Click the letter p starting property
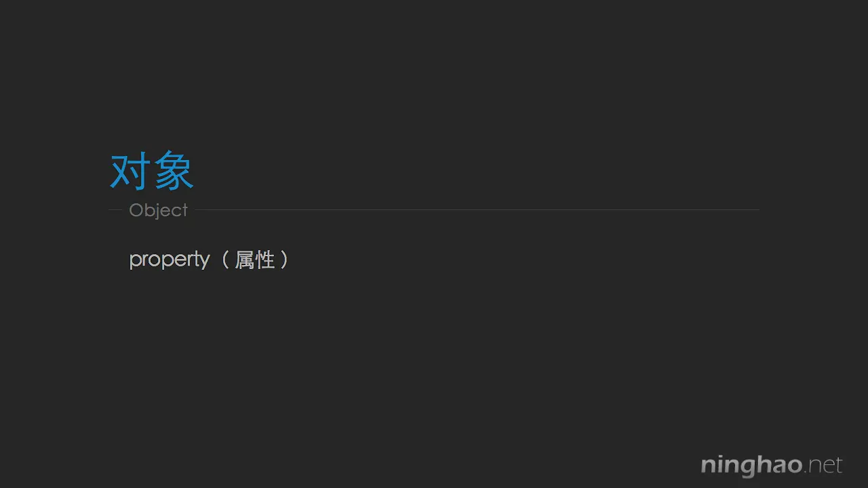Viewport: 868px width, 488px height. pos(134,262)
